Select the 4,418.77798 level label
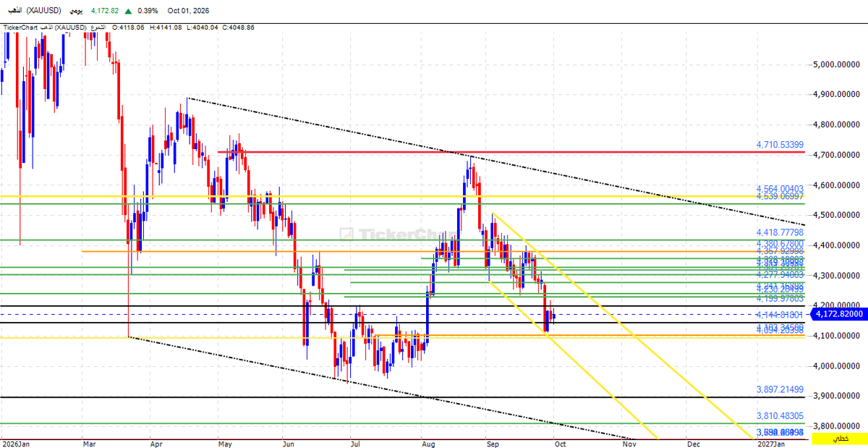This screenshot has height=448, width=868. (780, 232)
